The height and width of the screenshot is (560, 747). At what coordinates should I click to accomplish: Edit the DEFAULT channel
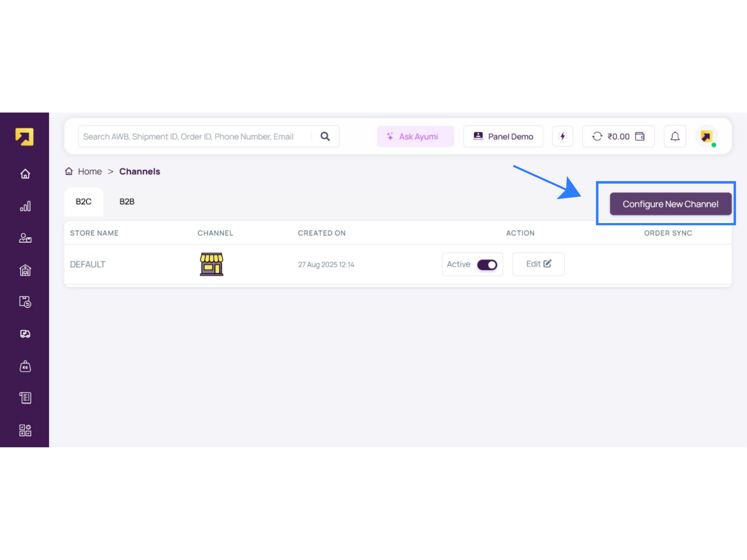[538, 264]
